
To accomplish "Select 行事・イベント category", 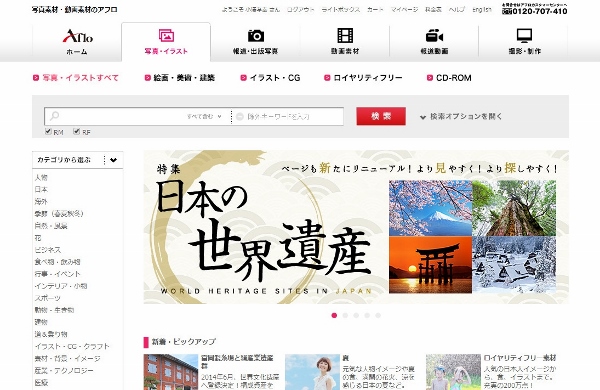I will coord(57,274).
